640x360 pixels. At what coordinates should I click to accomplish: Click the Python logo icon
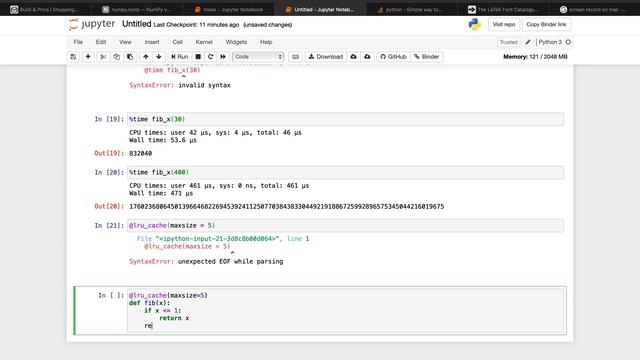(x=475, y=24)
